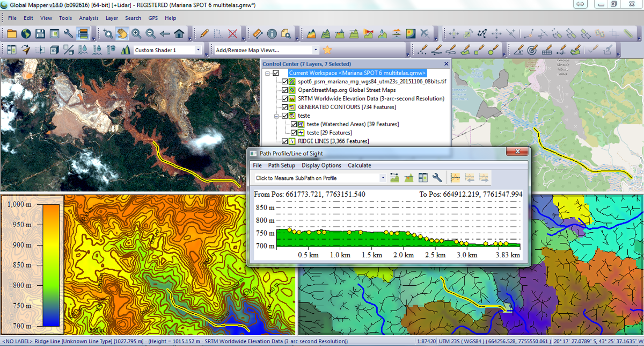Collapse the teste layer group
644x346 pixels.
click(277, 116)
